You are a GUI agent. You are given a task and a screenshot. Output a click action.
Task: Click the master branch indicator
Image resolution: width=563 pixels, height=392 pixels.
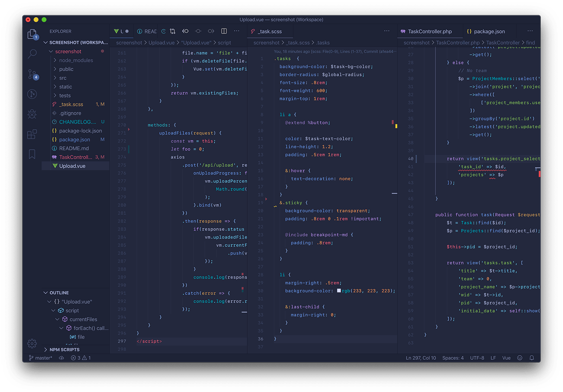coord(41,358)
